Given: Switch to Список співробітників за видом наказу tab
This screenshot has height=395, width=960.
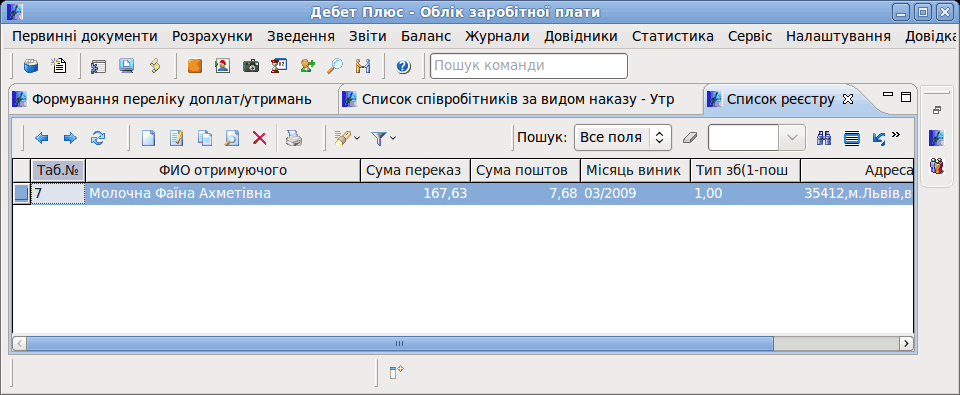Looking at the screenshot, I should [518, 99].
